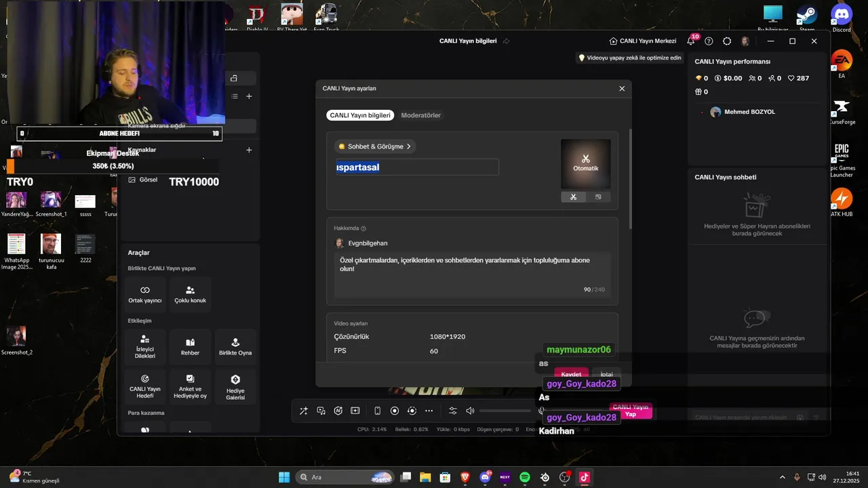Open Spotify from the taskbar
868x488 pixels.
click(524, 477)
